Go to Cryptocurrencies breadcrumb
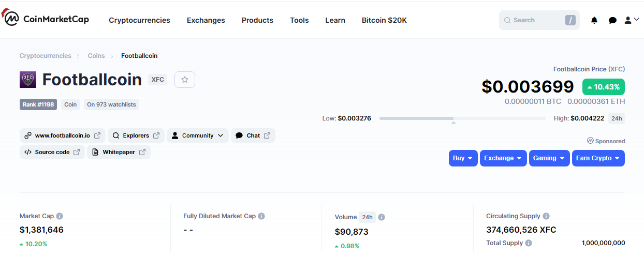 (46, 56)
